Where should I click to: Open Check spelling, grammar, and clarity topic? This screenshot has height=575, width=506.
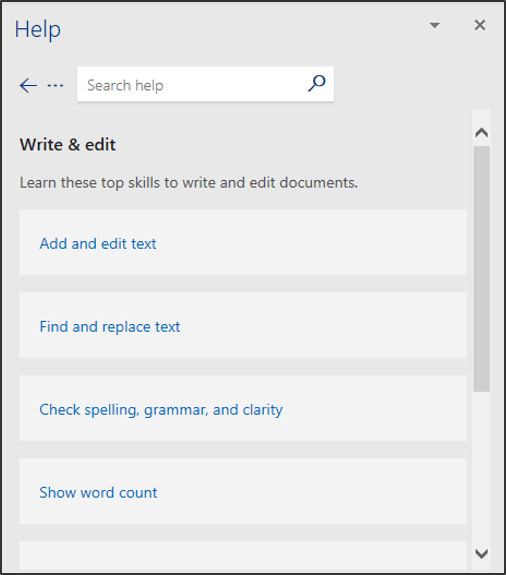[243, 408]
